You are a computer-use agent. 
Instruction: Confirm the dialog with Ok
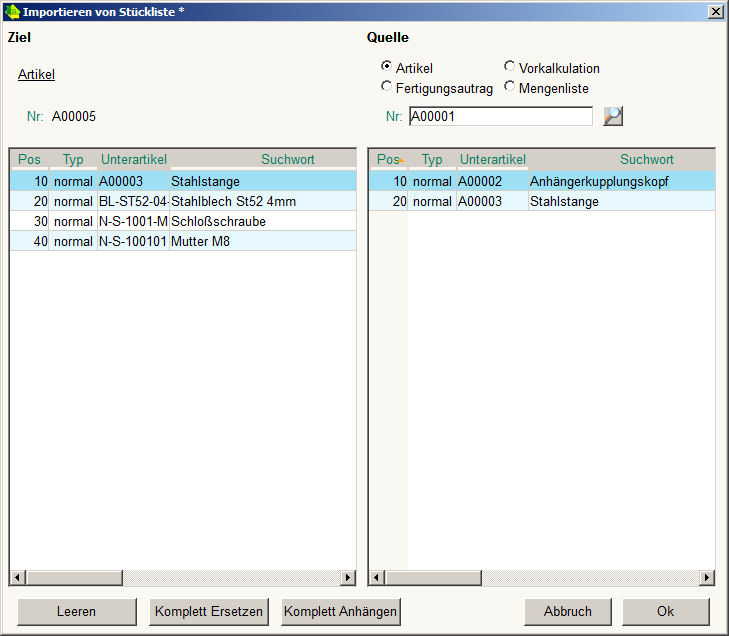[x=665, y=611]
